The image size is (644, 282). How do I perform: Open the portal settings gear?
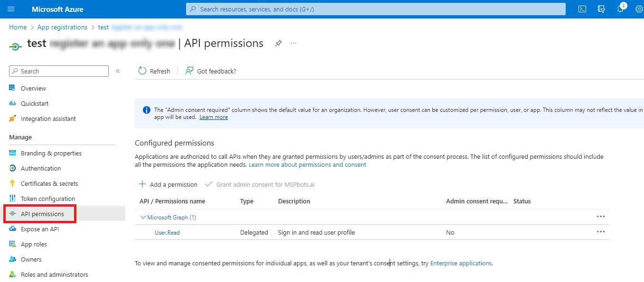point(639,9)
